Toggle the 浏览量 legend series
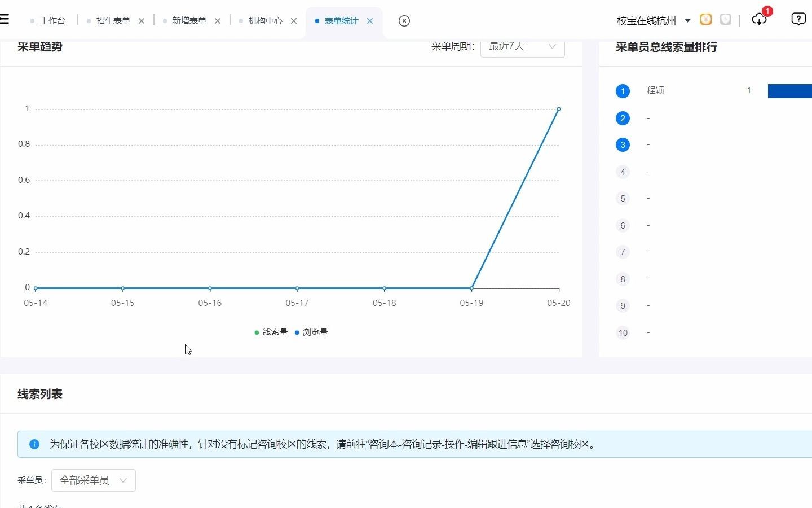This screenshot has height=508, width=812. 311,332
